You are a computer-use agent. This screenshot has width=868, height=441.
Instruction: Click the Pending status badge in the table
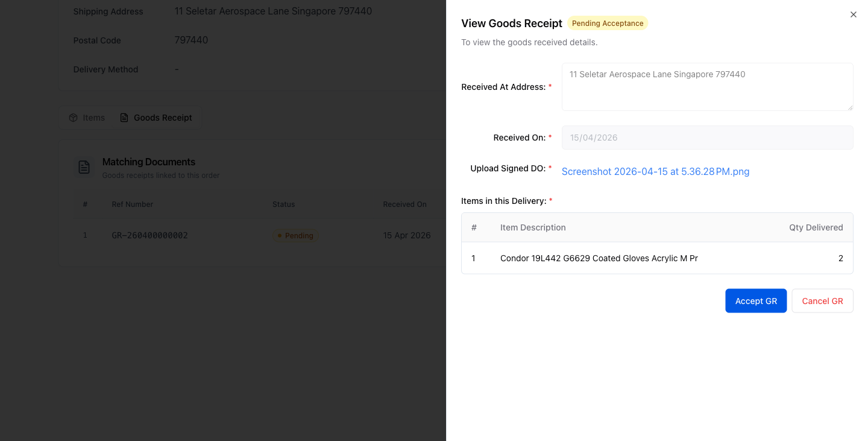(x=295, y=235)
